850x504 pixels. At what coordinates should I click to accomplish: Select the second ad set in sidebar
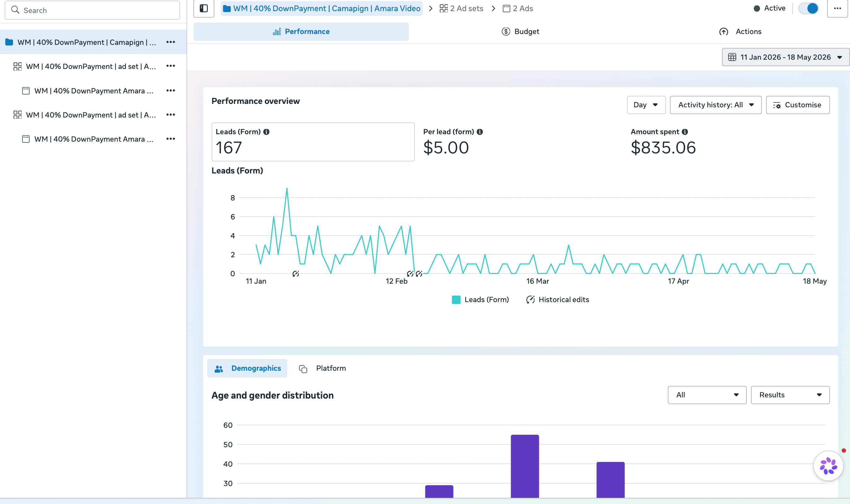[x=93, y=115]
